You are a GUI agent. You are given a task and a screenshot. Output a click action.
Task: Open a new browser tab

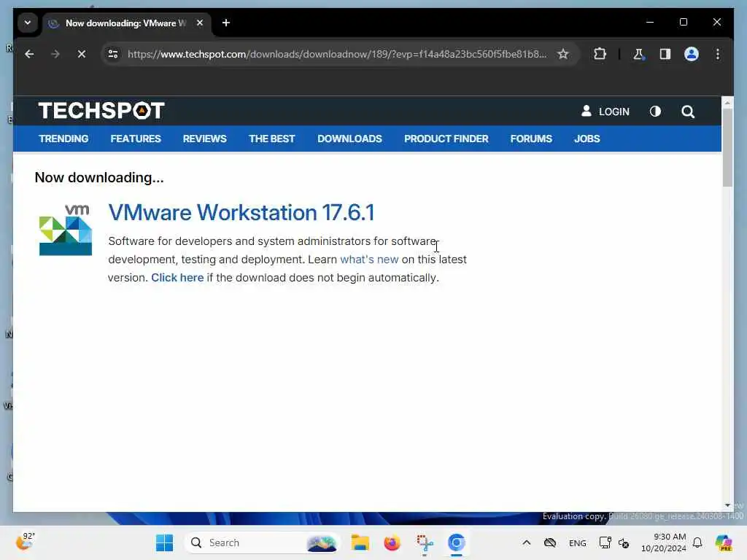tap(226, 23)
